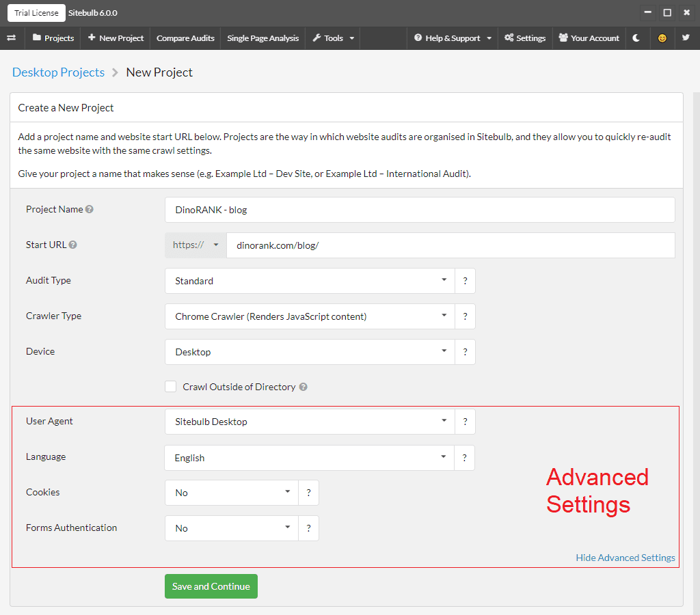
Task: Open Your Account
Action: (589, 38)
